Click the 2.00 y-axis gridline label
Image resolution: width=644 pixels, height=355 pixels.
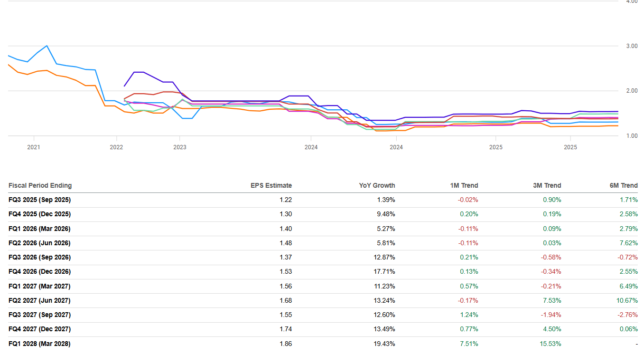click(x=631, y=91)
